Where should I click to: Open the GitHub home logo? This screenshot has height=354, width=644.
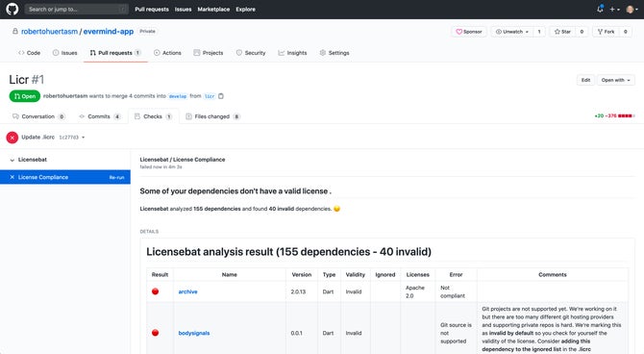tap(12, 9)
